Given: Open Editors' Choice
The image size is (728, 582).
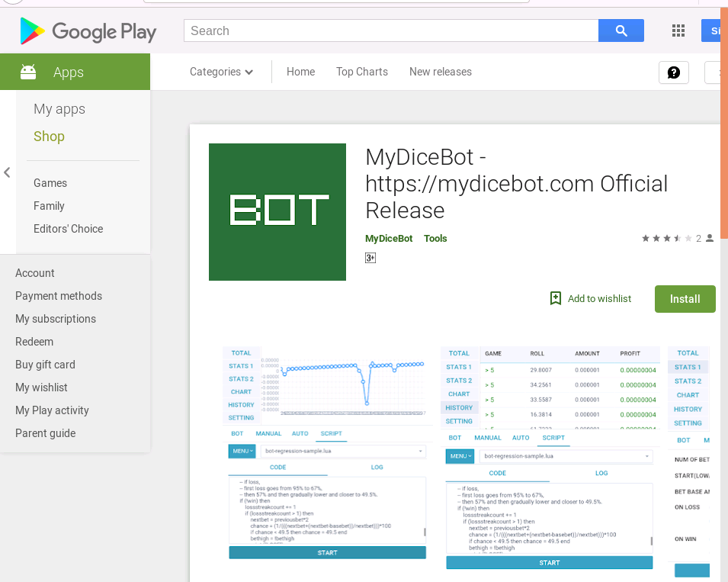Looking at the screenshot, I should (x=69, y=229).
